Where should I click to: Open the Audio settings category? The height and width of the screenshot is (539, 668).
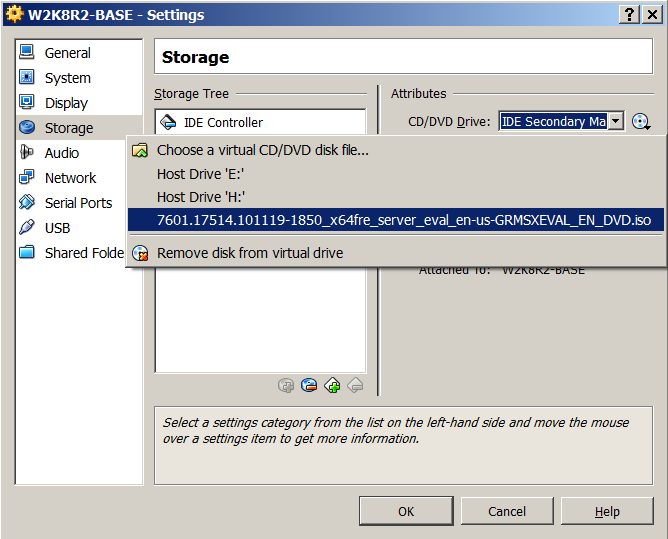pyautogui.click(x=71, y=153)
